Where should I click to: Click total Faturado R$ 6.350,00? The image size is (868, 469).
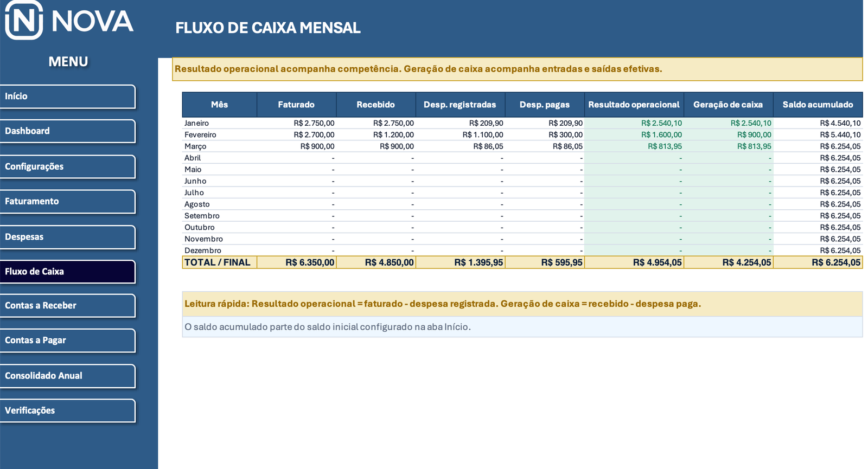point(310,262)
